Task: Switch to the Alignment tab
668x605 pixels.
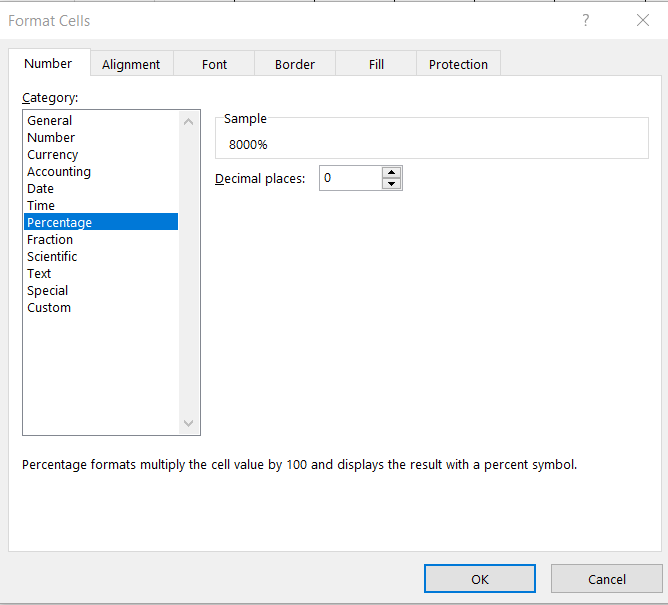Action: click(x=131, y=64)
